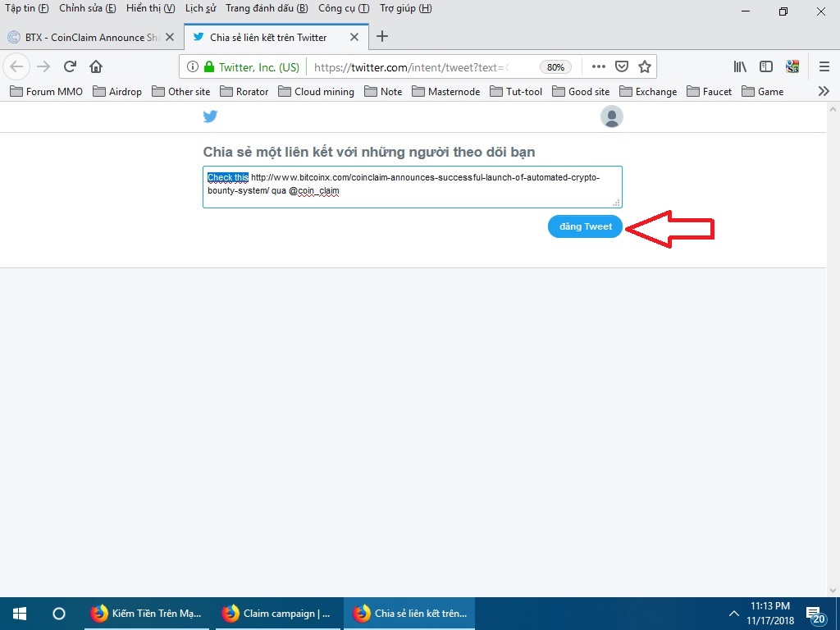Expand the Good site bookmark folder
The width and height of the screenshot is (840, 630).
(582, 92)
